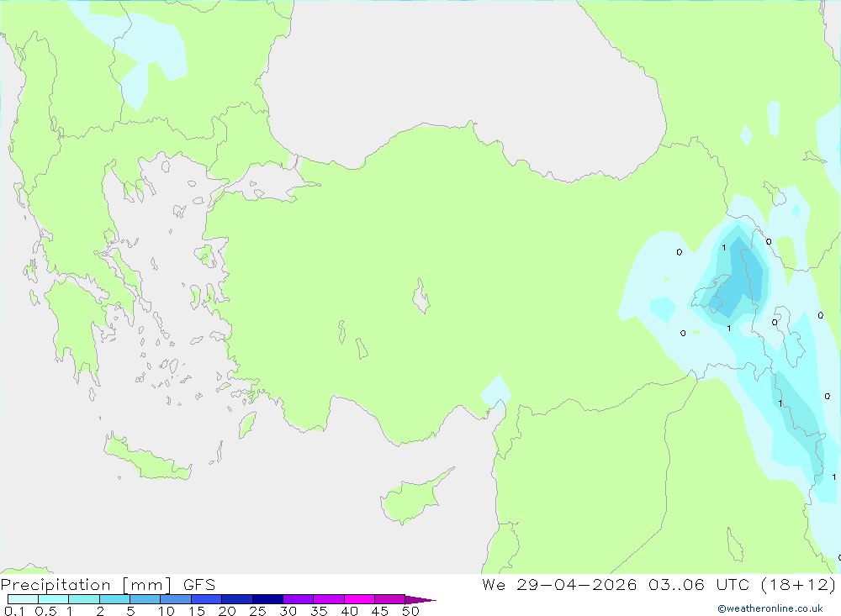This screenshot has width=841, height=616.
Task: Click the weatheronline.co.uk copyright link
Action: [770, 608]
